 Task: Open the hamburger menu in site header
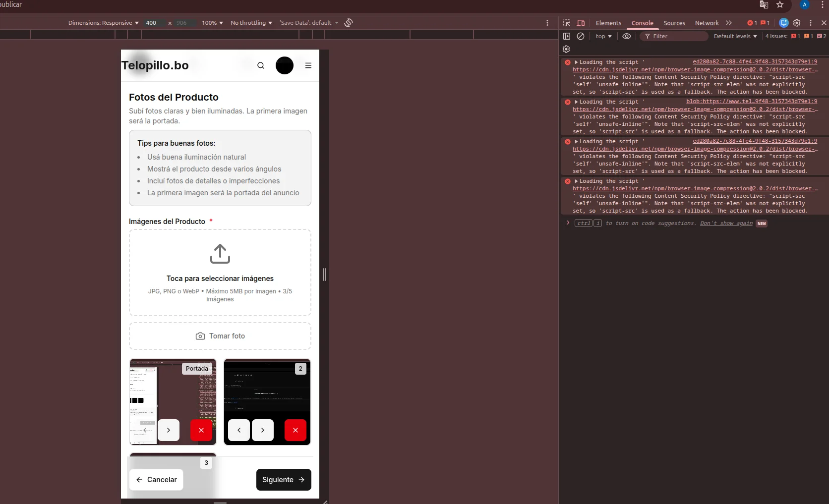[x=308, y=65]
